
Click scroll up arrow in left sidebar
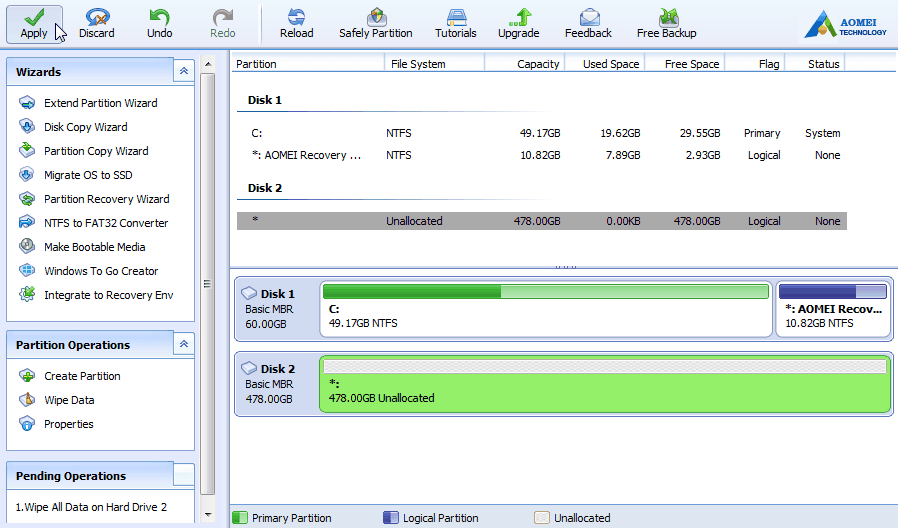208,64
